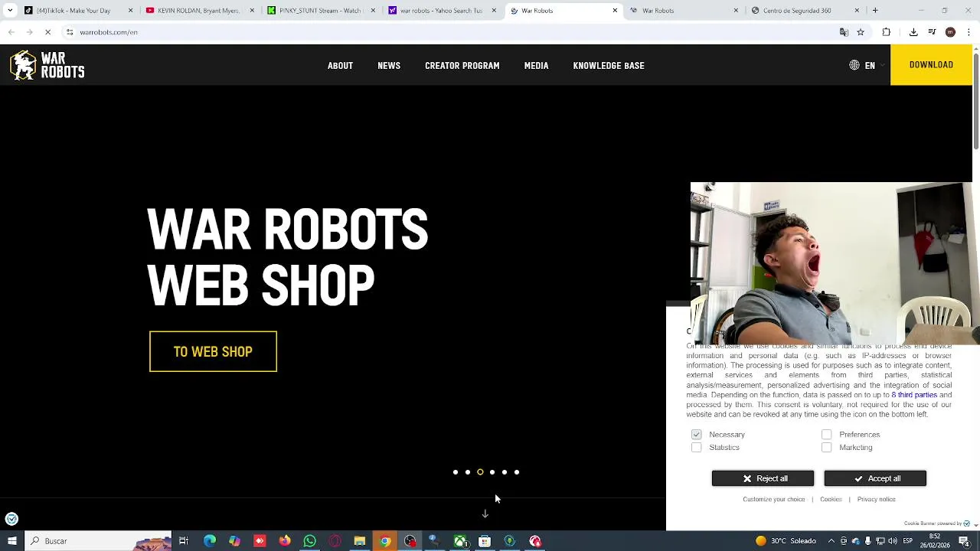The image size is (980, 551).
Task: Go to CREATOR PROGRAM page
Action: [462, 66]
